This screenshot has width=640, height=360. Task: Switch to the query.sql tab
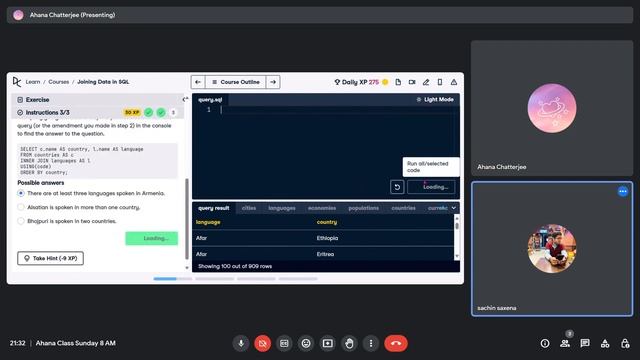(x=210, y=100)
